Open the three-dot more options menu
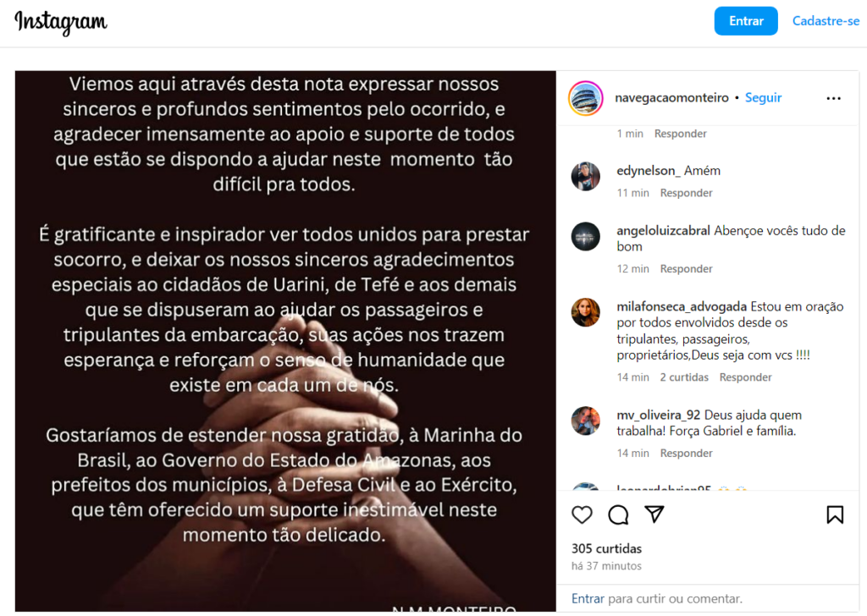This screenshot has width=867, height=616. (833, 98)
